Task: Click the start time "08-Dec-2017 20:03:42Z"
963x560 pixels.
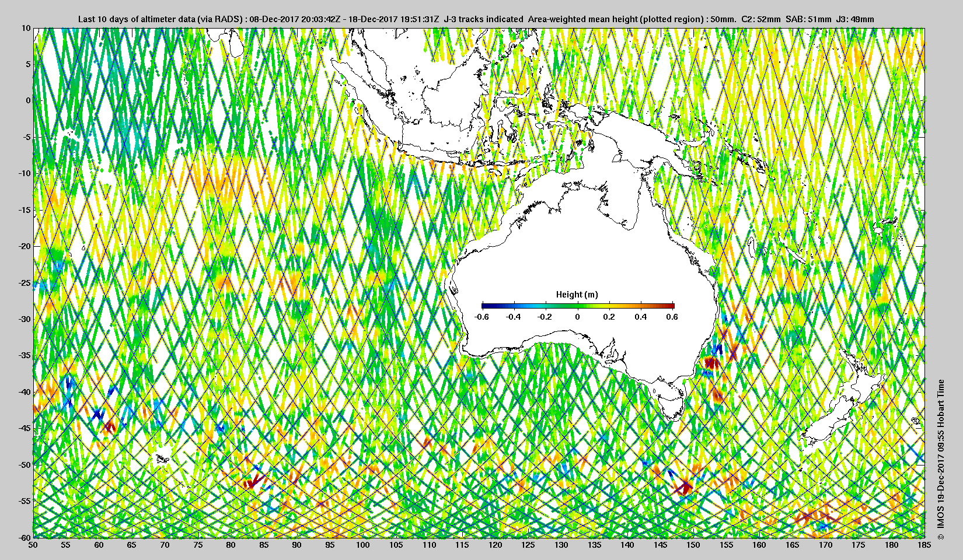Action: pos(295,19)
